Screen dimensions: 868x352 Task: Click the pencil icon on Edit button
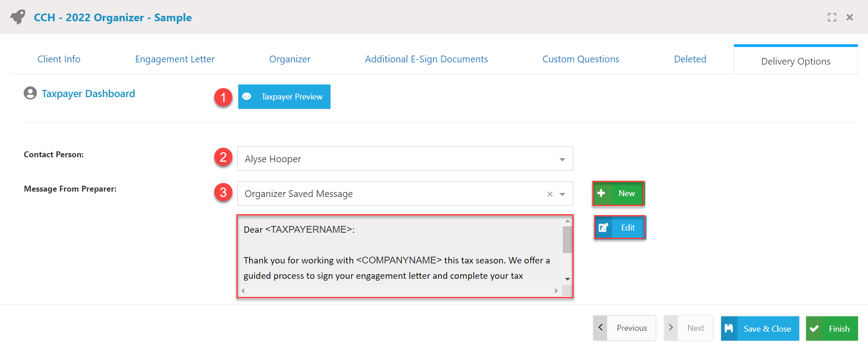[x=604, y=228]
